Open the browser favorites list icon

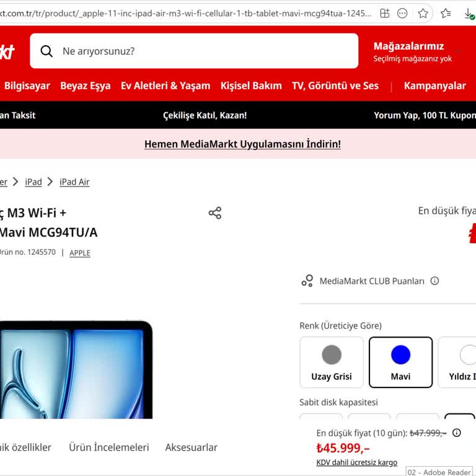click(446, 14)
